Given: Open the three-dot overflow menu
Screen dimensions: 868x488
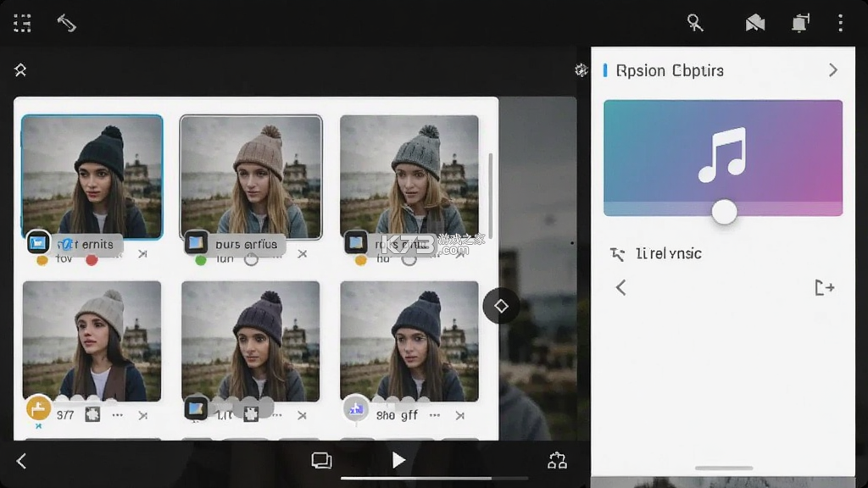Looking at the screenshot, I should (x=840, y=23).
